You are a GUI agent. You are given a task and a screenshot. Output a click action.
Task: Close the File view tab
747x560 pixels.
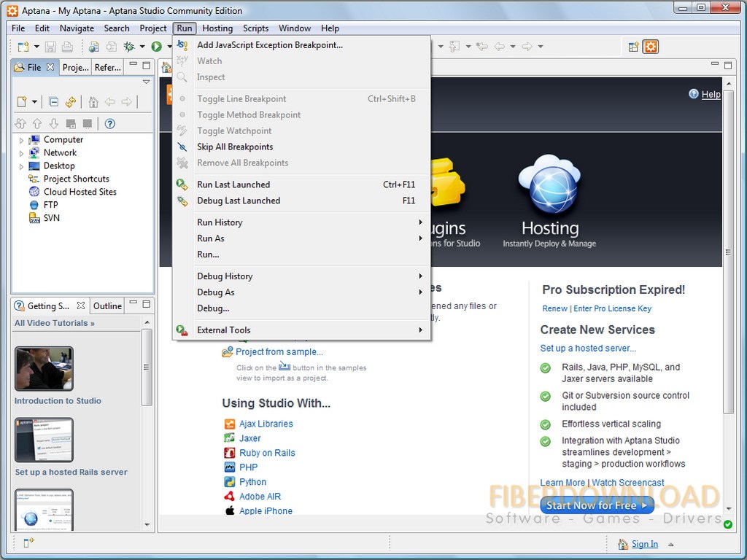pos(50,67)
